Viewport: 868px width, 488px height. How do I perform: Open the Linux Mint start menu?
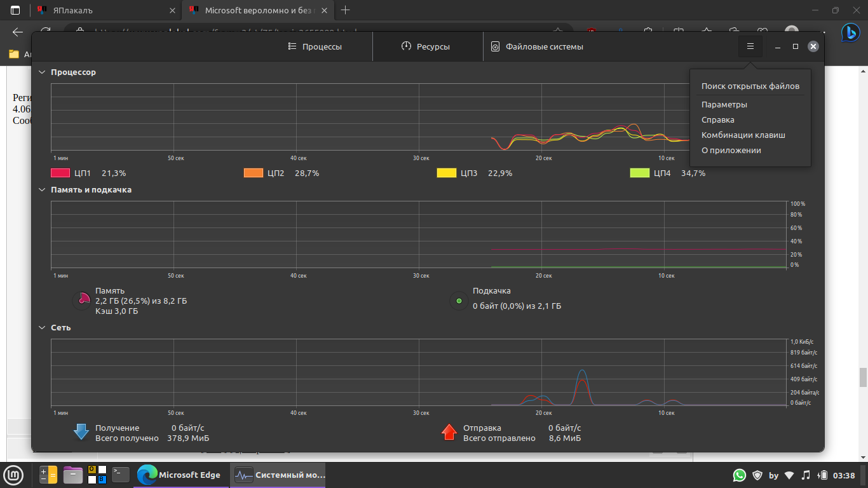[14, 475]
